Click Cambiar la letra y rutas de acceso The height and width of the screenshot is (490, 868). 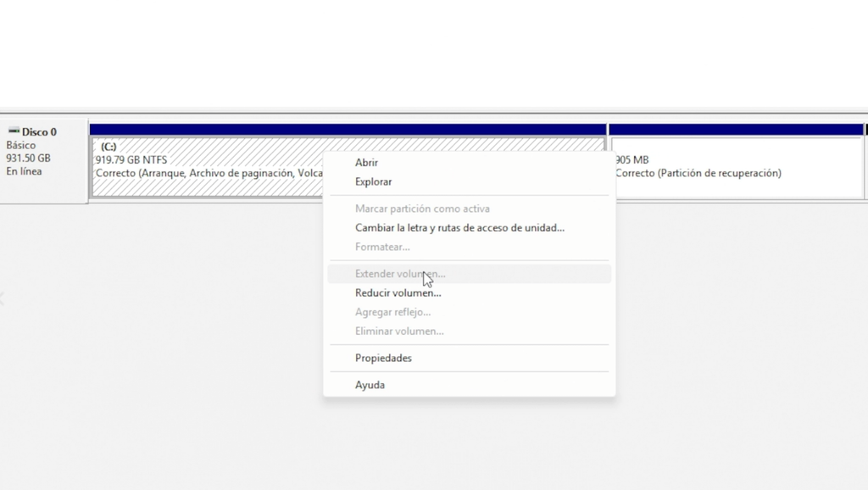469,227
